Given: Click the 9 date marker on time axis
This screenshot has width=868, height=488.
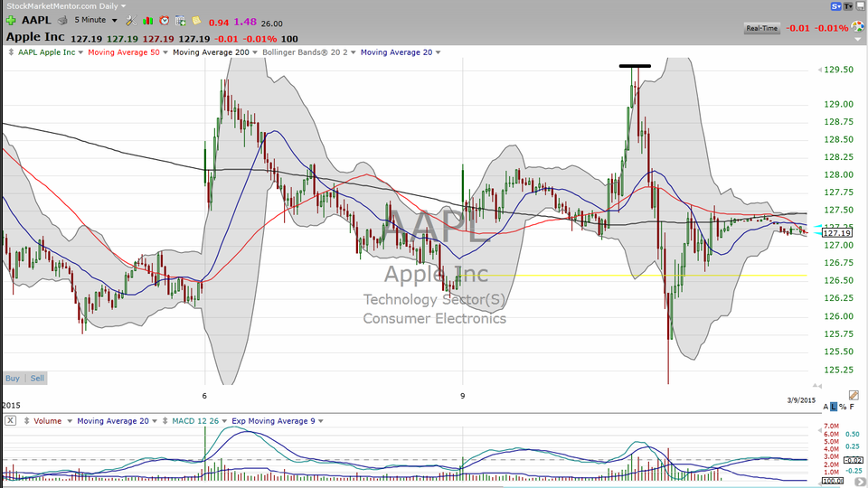Looking at the screenshot, I should tap(463, 396).
